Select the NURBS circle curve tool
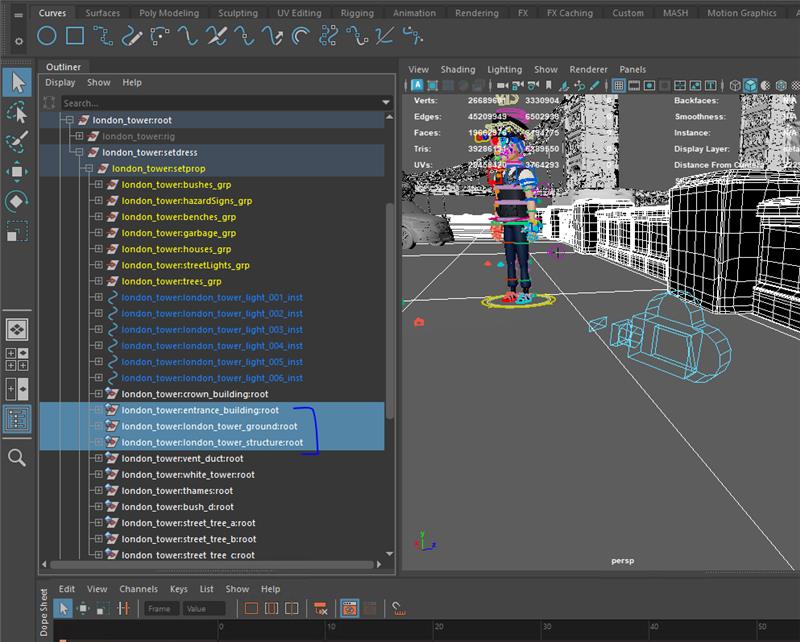Image resolution: width=800 pixels, height=642 pixels. (46, 37)
